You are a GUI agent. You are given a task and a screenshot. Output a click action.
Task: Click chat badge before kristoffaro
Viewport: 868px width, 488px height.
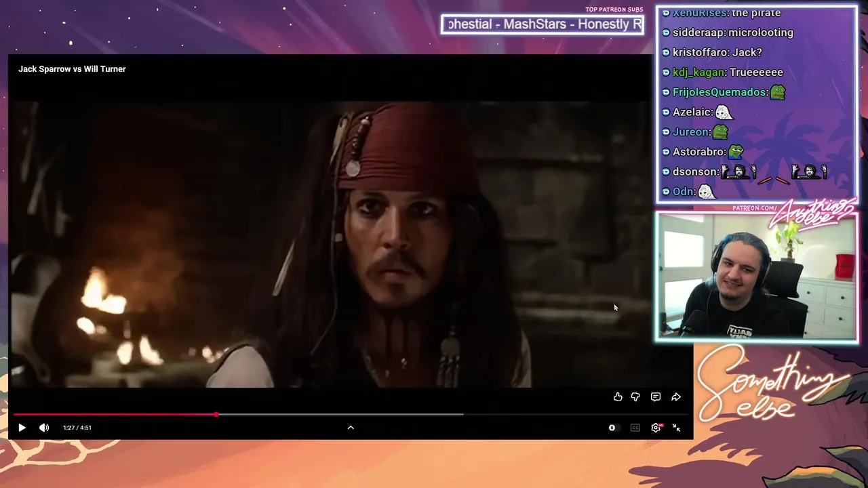coord(666,52)
